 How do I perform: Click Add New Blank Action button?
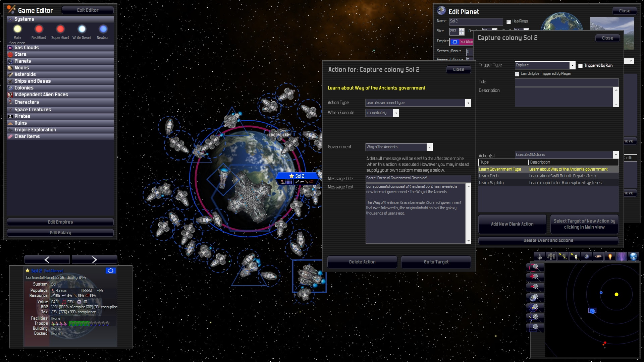coord(512,224)
